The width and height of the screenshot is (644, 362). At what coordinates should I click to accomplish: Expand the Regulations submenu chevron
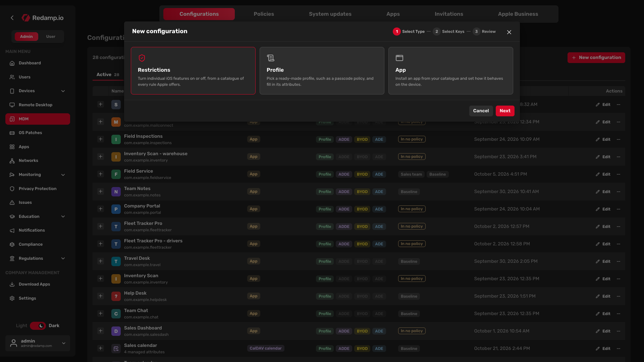pyautogui.click(x=63, y=259)
